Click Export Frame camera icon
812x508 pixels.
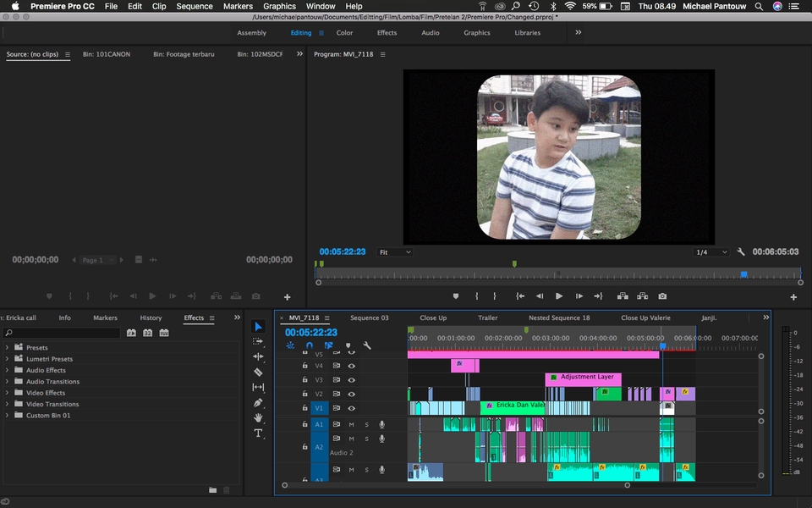(662, 296)
